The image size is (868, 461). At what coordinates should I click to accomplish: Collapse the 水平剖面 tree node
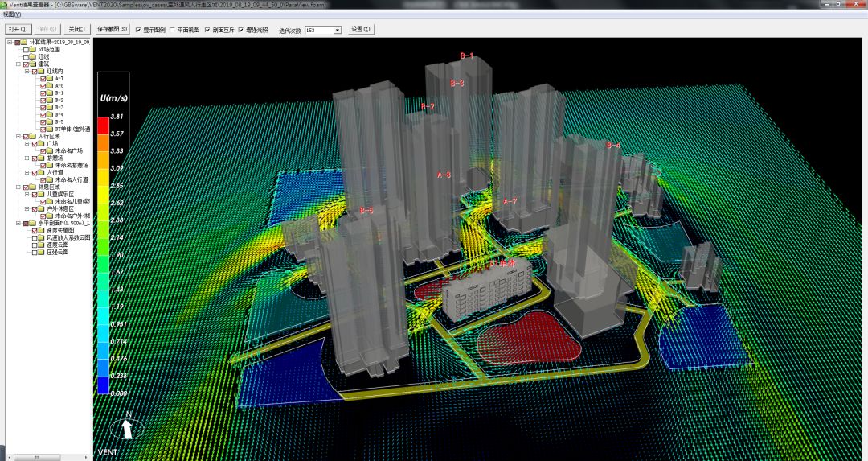[x=18, y=223]
